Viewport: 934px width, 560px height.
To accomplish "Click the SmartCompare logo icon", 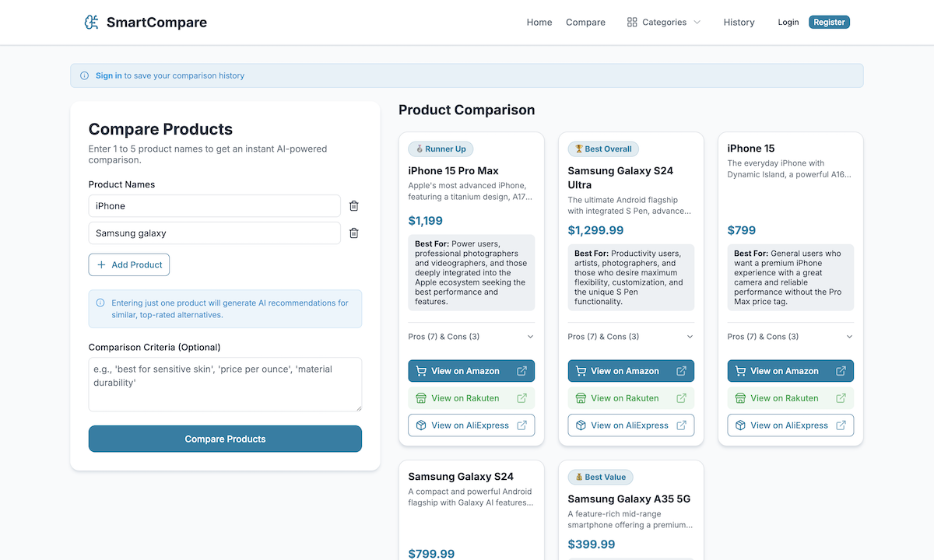I will pos(91,22).
